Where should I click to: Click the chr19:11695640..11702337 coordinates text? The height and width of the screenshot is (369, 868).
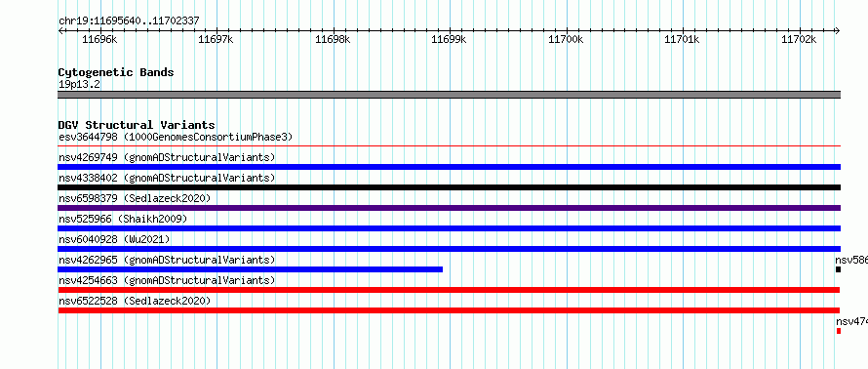click(x=129, y=21)
